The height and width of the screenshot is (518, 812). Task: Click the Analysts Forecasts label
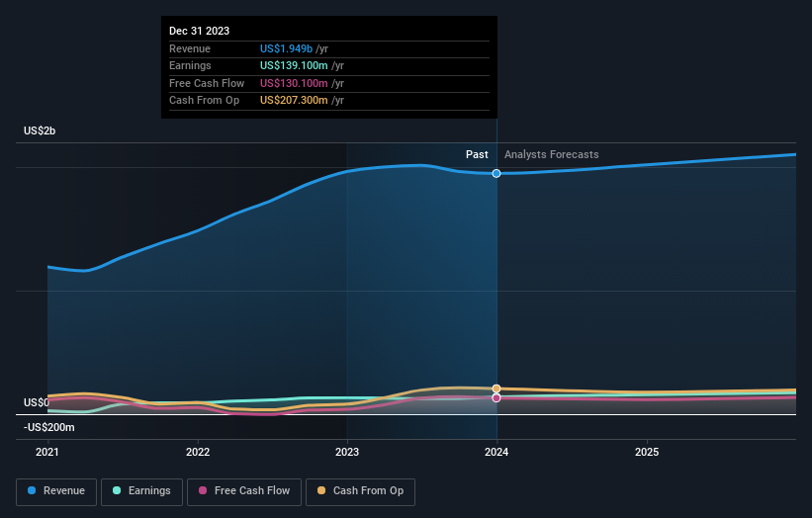click(552, 155)
